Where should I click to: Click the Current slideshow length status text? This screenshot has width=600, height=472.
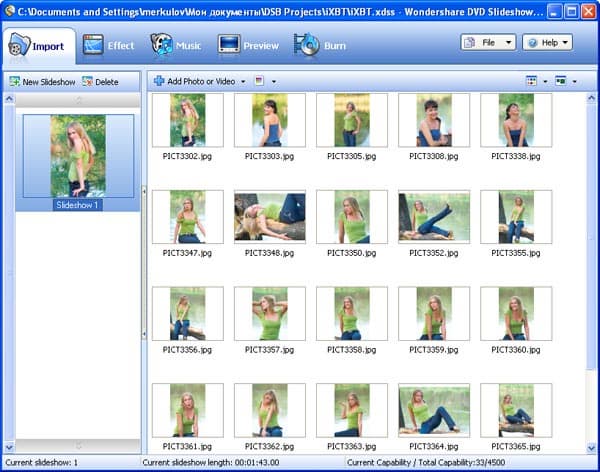pyautogui.click(x=210, y=462)
